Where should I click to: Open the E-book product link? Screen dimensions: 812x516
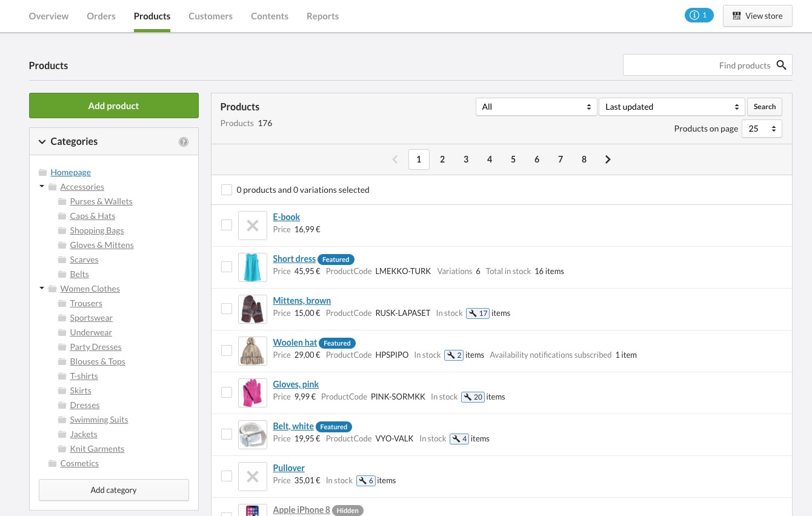[x=287, y=217]
